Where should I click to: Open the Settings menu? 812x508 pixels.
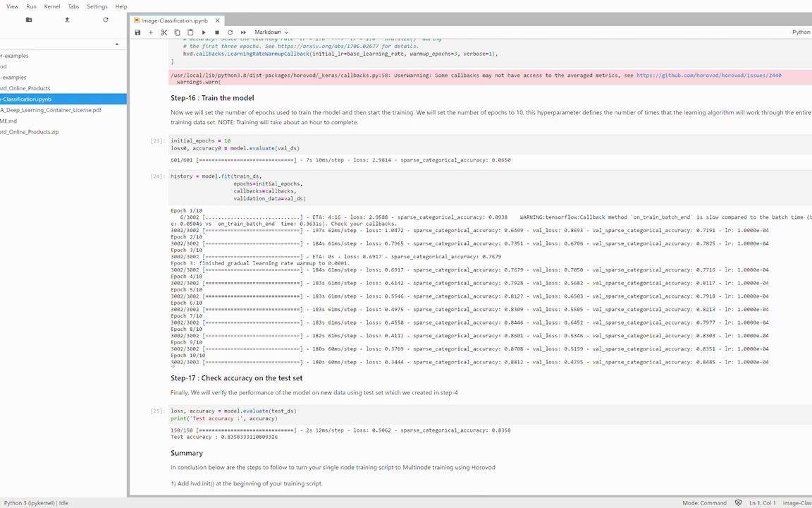click(x=97, y=6)
